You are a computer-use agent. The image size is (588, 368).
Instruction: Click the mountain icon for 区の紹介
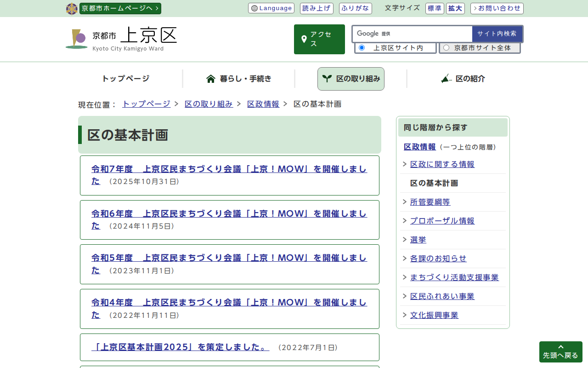pyautogui.click(x=446, y=79)
